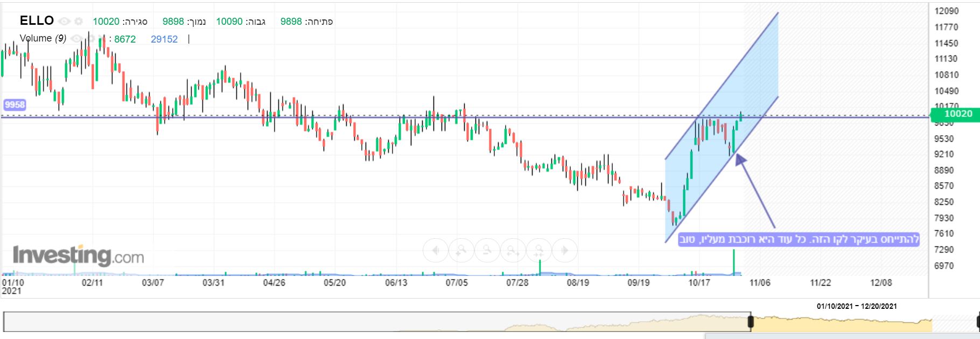Click Volume average value 29152

pyautogui.click(x=164, y=39)
